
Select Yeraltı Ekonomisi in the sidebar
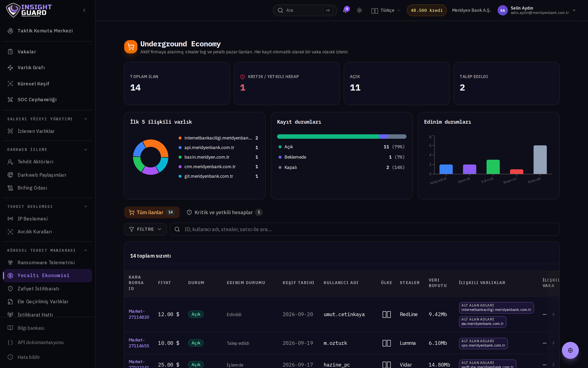point(47,276)
